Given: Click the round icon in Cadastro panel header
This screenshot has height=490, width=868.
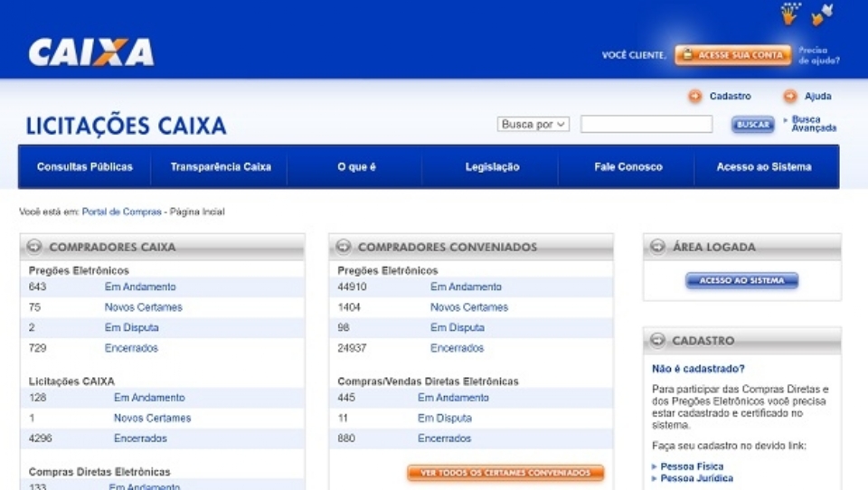Looking at the screenshot, I should pyautogui.click(x=657, y=341).
